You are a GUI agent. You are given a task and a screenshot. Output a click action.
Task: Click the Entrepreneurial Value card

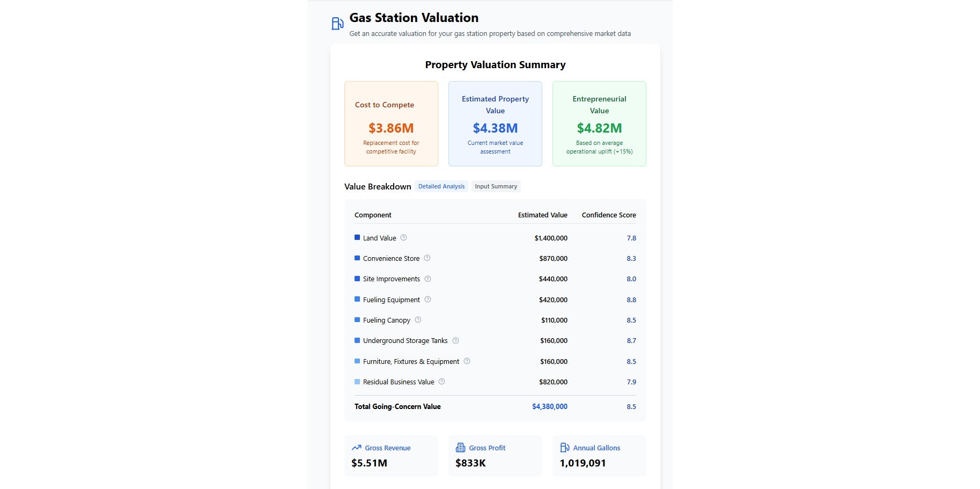point(599,123)
